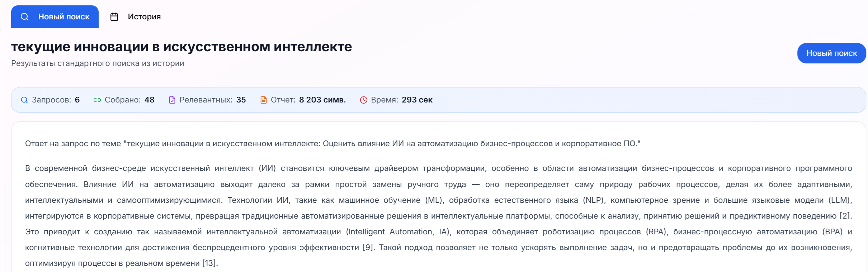Follow citation reference [9] in the report
This screenshot has width=868, height=272.
click(368, 248)
